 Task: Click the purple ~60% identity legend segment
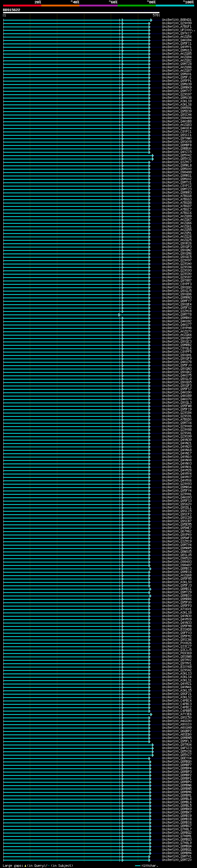click(x=98, y=6)
